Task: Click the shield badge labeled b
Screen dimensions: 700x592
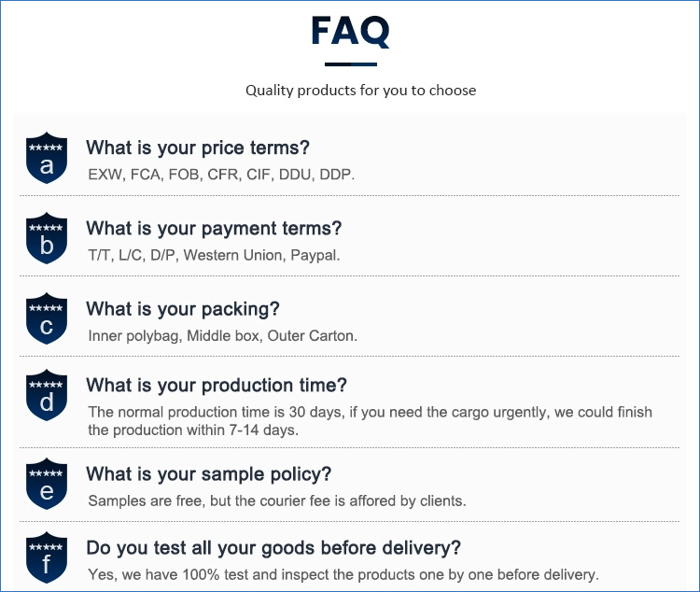Action: [x=47, y=238]
